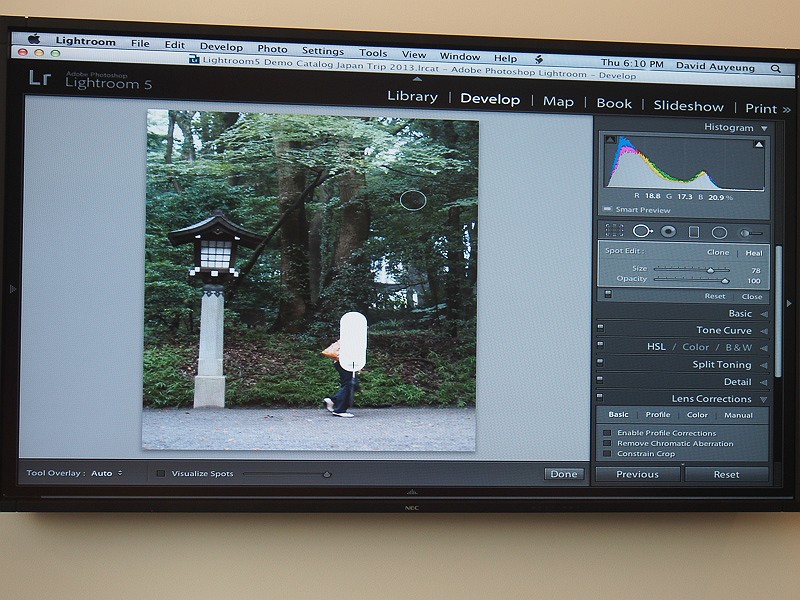Hide the top module picker panel arrow
Viewport: 800px width, 600px height.
pyautogui.click(x=417, y=79)
